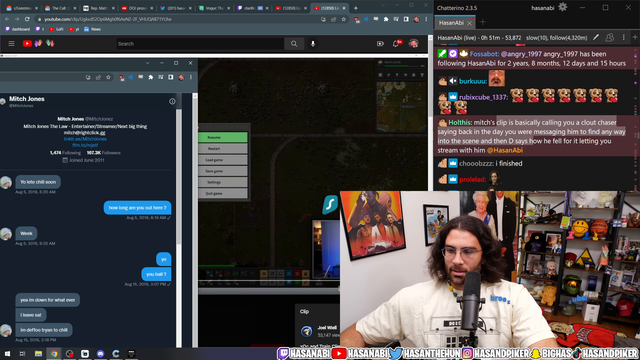Screen dimensions: 640x360
Task: Go back in the Chrome browser
Action: tap(7, 19)
